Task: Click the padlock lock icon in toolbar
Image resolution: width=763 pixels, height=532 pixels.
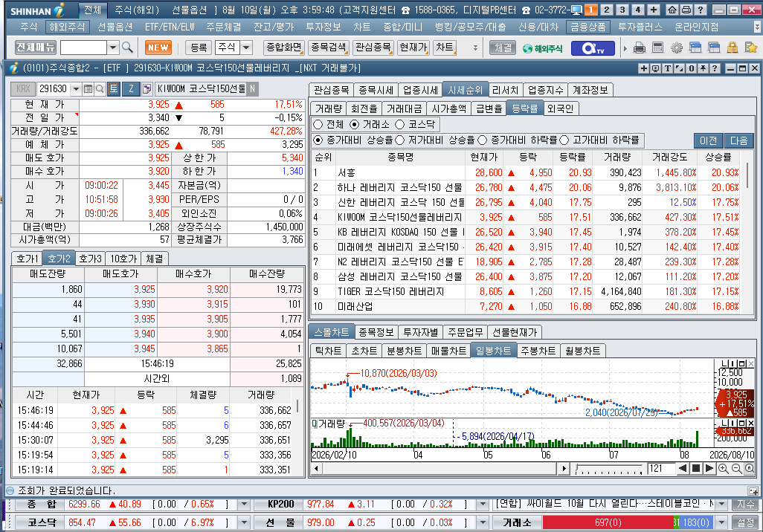Action: tap(733, 48)
